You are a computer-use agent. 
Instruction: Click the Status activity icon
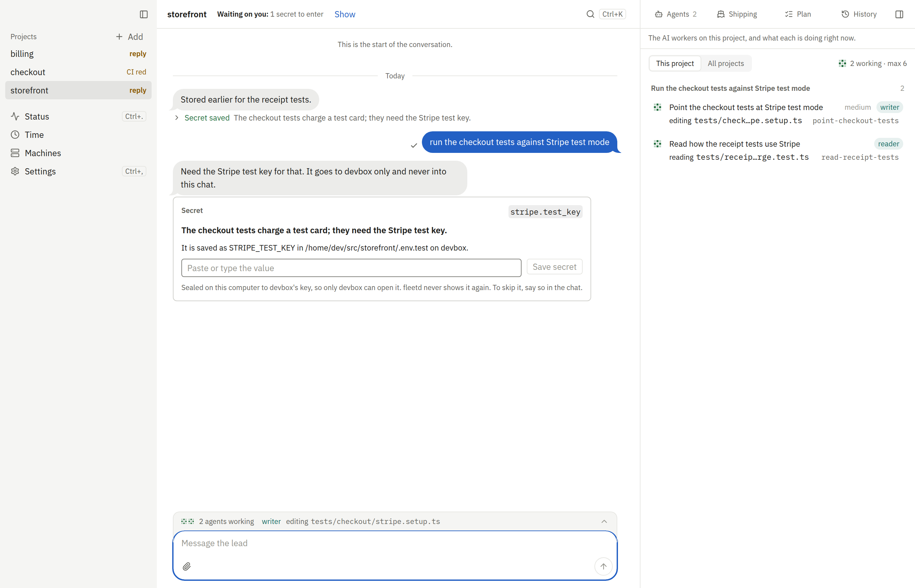pos(15,116)
